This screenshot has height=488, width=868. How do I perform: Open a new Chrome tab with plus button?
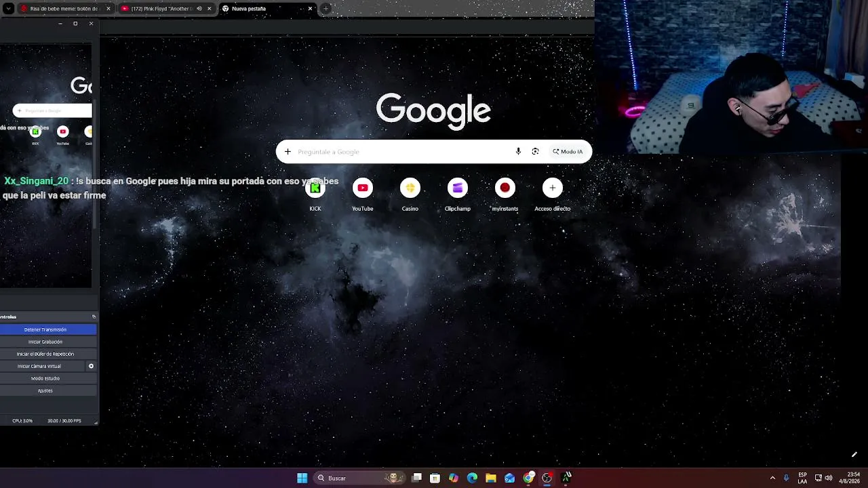click(325, 9)
